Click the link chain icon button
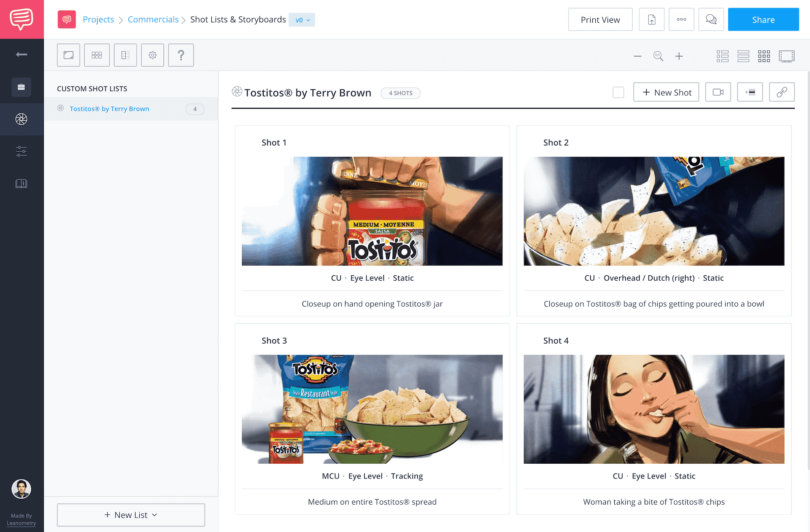This screenshot has height=532, width=810. pos(782,92)
